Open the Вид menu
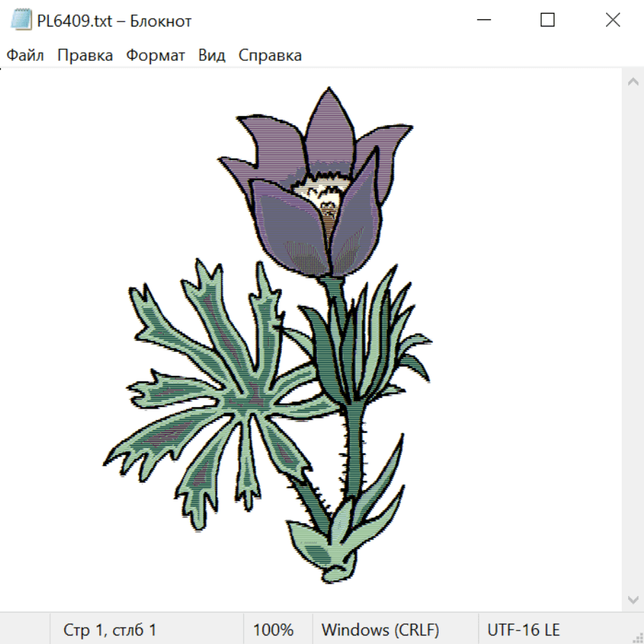644x644 pixels. [x=212, y=55]
